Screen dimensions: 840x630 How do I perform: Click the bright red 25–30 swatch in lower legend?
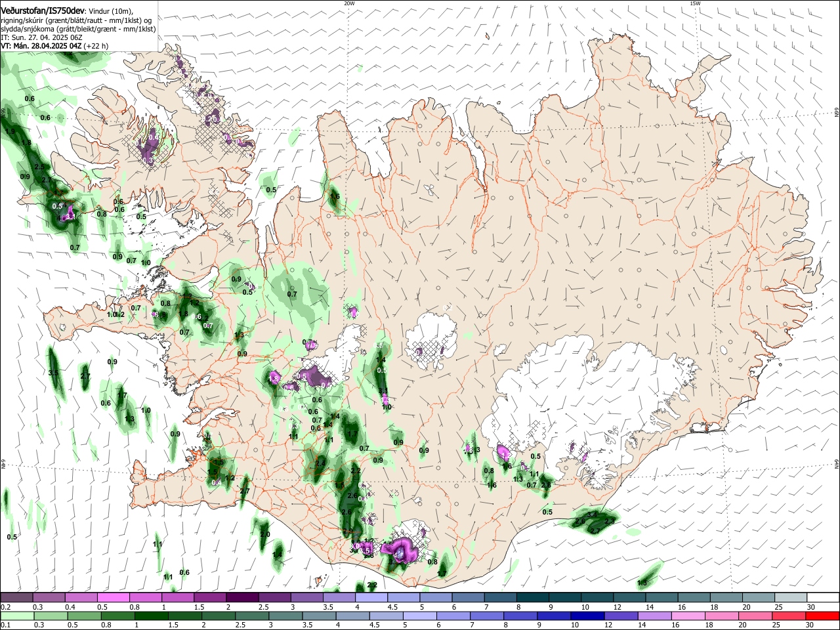pyautogui.click(x=824, y=616)
